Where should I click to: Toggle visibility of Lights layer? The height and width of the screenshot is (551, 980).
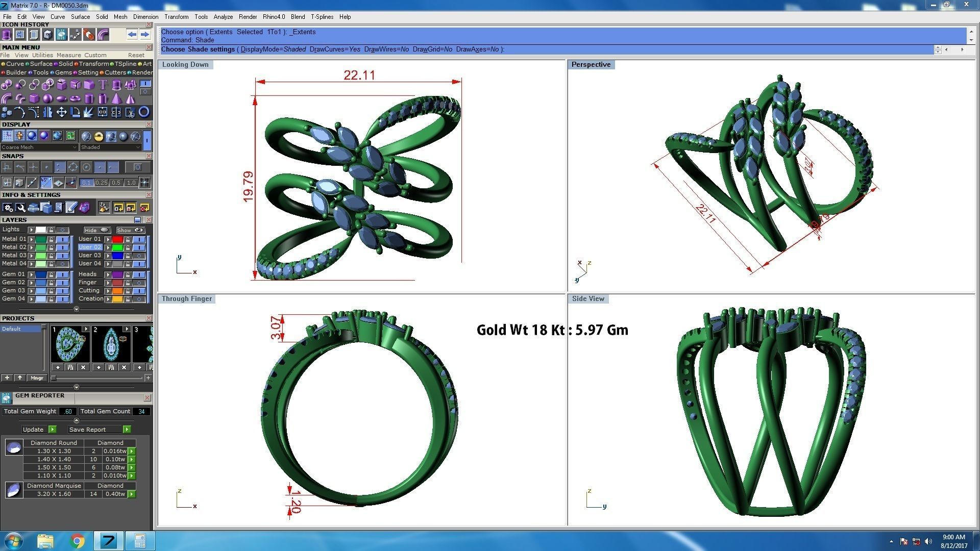(x=63, y=230)
